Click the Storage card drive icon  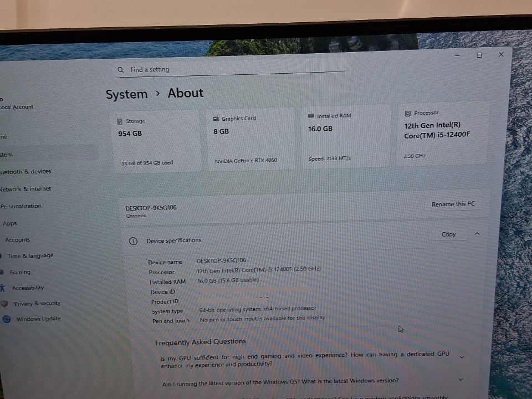pos(120,121)
